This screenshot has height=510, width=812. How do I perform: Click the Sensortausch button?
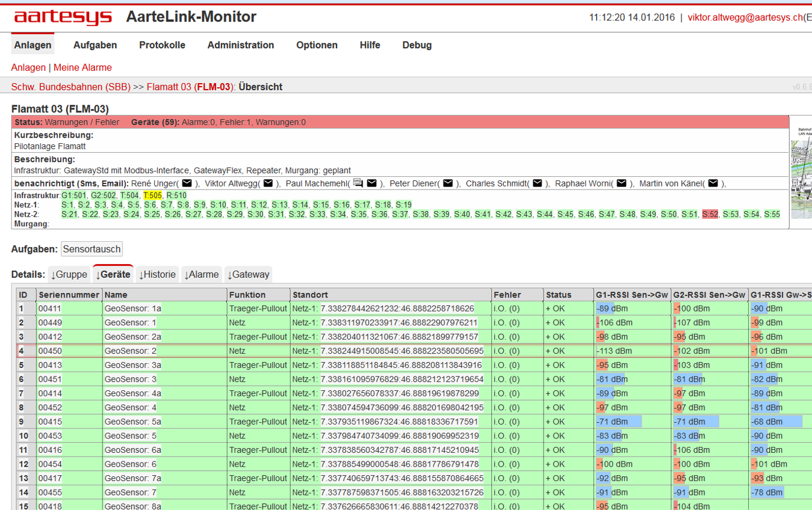(92, 249)
